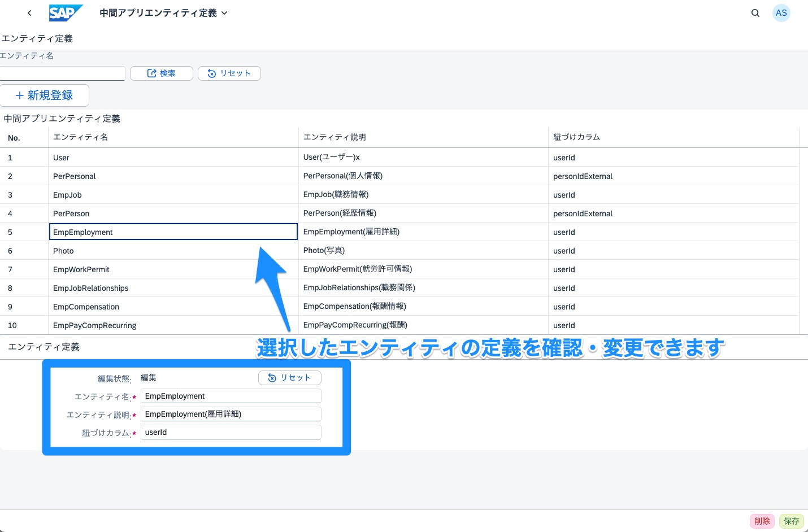Expand the 中間アプリエンティティ定義 title dropdown
This screenshot has height=532, width=808.
tap(163, 13)
